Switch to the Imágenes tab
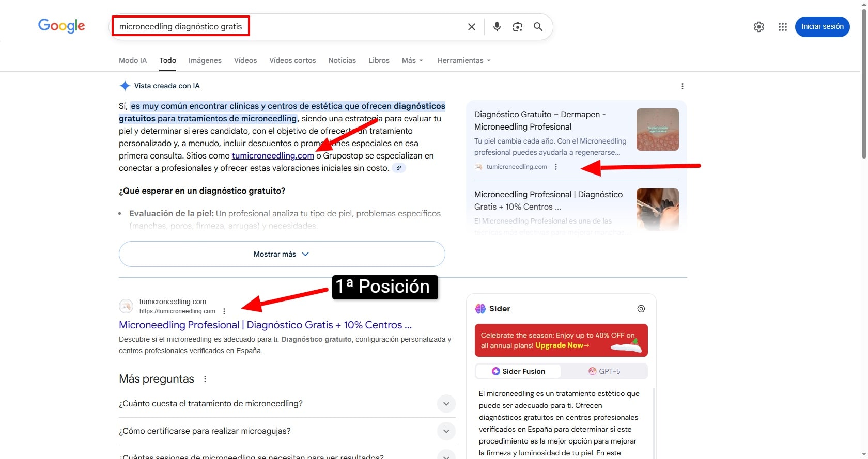868x459 pixels. point(205,60)
